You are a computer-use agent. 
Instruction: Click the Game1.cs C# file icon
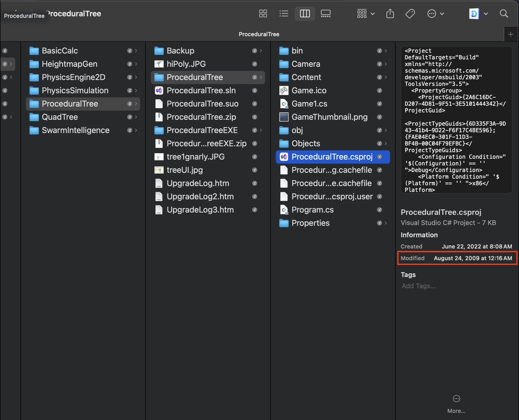pyautogui.click(x=284, y=104)
